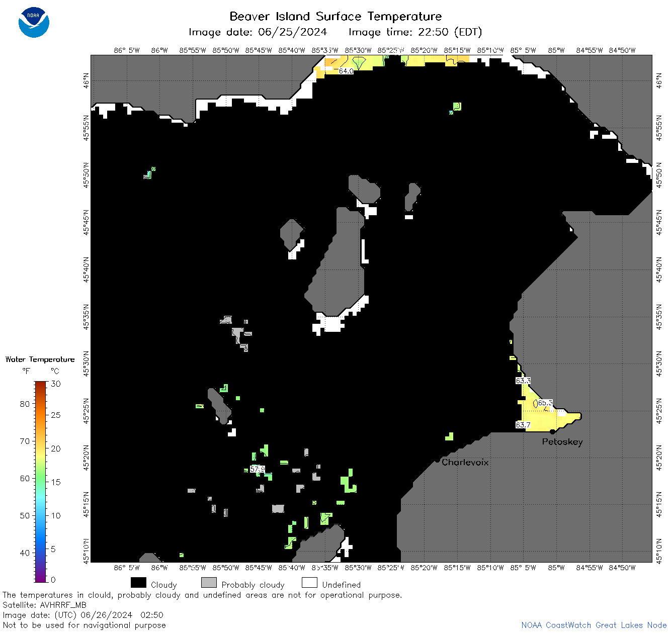
Task: Click the 65.3 temperature label in the bay
Action: pyautogui.click(x=545, y=403)
